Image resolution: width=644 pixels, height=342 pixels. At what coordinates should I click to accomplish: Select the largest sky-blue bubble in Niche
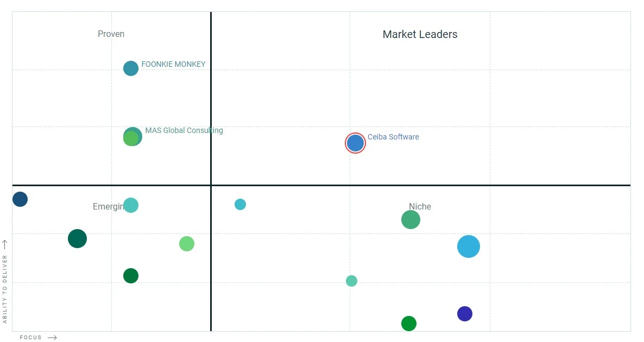(x=469, y=246)
